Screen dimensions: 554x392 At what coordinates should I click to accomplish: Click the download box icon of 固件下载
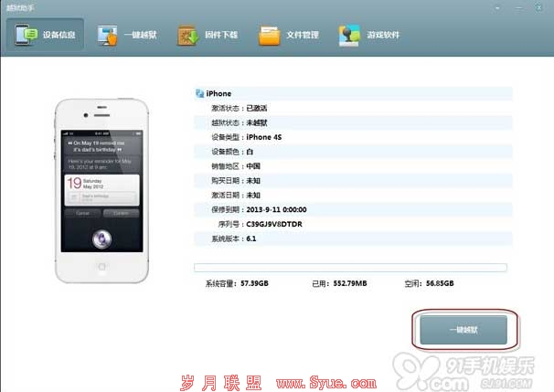[187, 35]
